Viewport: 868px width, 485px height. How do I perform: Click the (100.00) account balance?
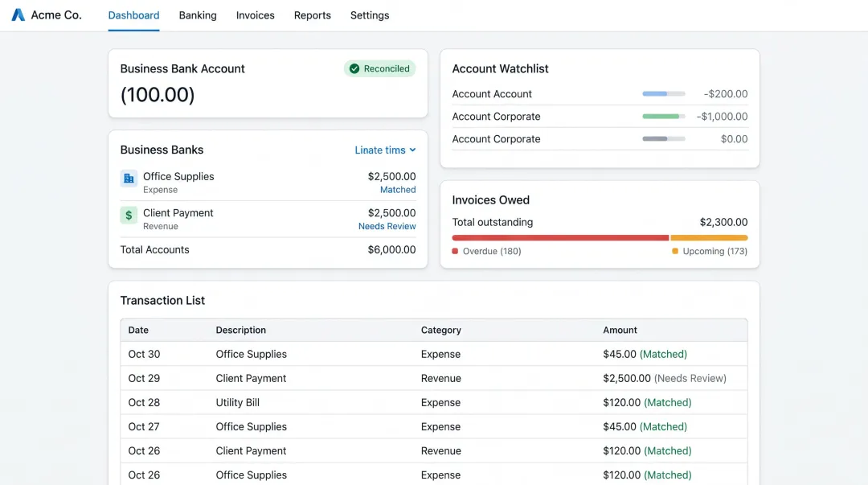coord(158,95)
